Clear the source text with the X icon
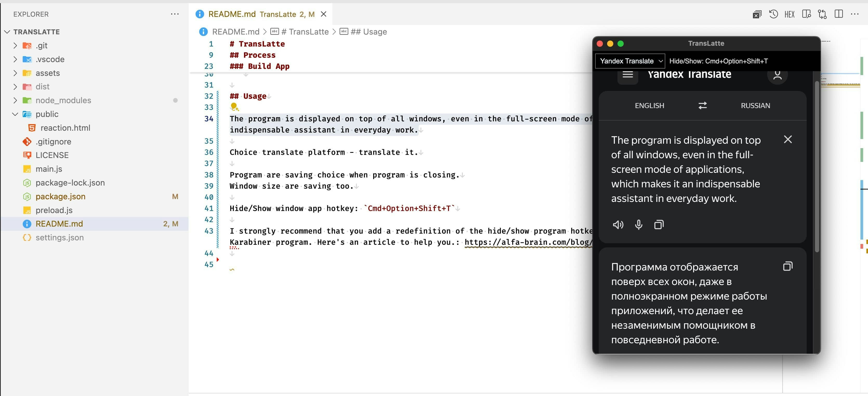This screenshot has width=868, height=396. 788,140
